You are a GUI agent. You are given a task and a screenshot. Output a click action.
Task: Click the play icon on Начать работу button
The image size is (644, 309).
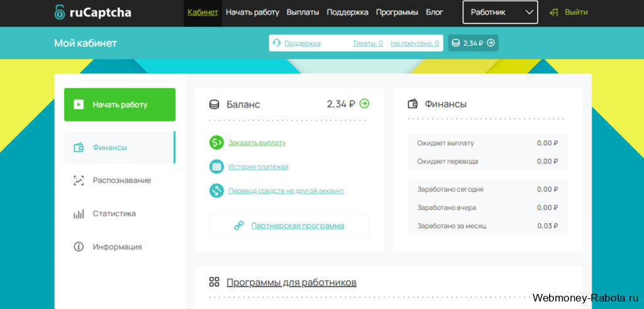[x=79, y=105]
